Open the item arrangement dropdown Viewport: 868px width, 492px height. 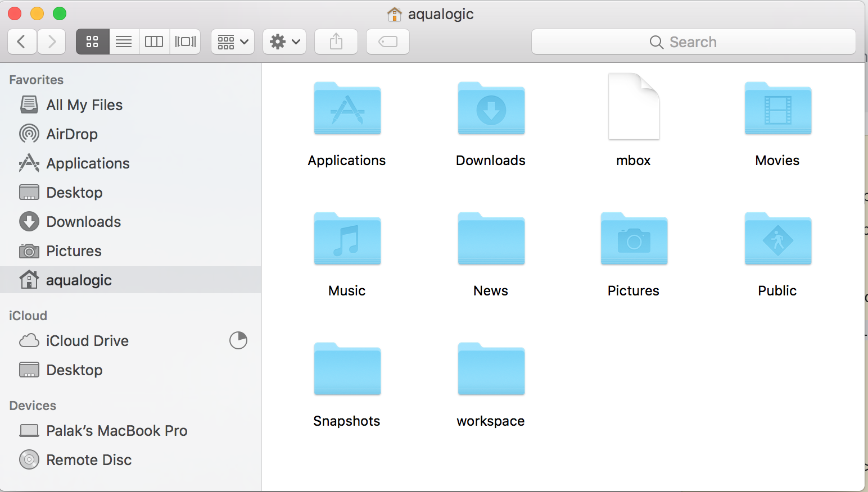point(233,42)
